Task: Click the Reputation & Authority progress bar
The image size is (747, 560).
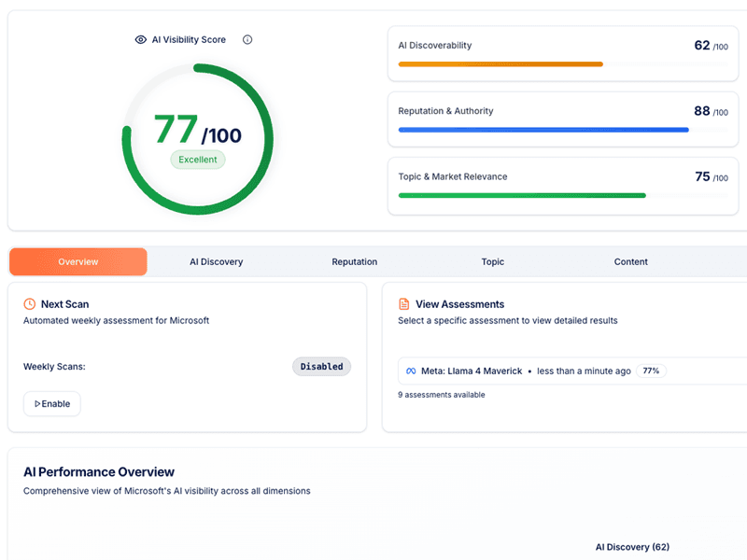Action: (543, 130)
